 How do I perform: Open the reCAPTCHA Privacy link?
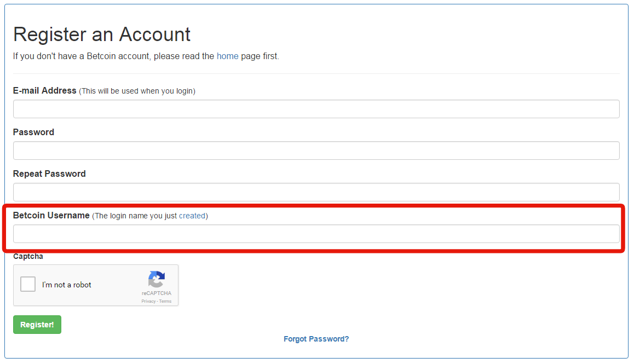[x=148, y=301]
